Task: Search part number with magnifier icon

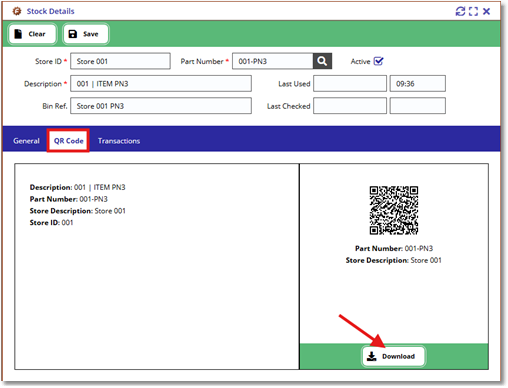Action: click(322, 61)
